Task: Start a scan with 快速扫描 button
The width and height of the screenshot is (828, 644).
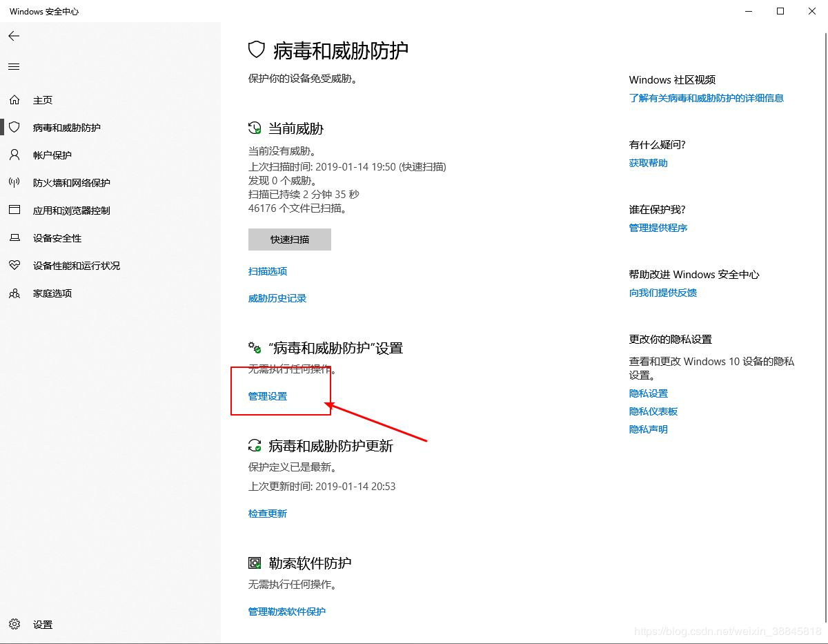Action: (290, 240)
